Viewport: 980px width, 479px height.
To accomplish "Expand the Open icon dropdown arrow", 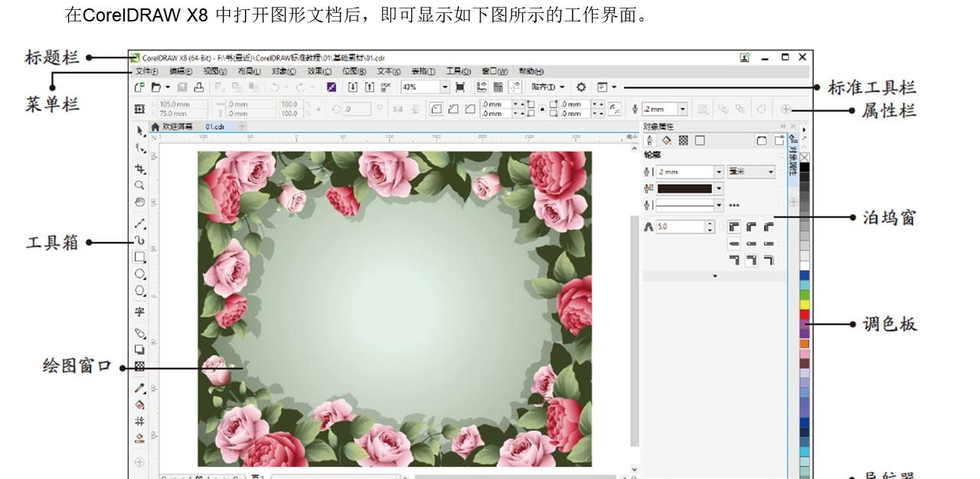I will (168, 87).
